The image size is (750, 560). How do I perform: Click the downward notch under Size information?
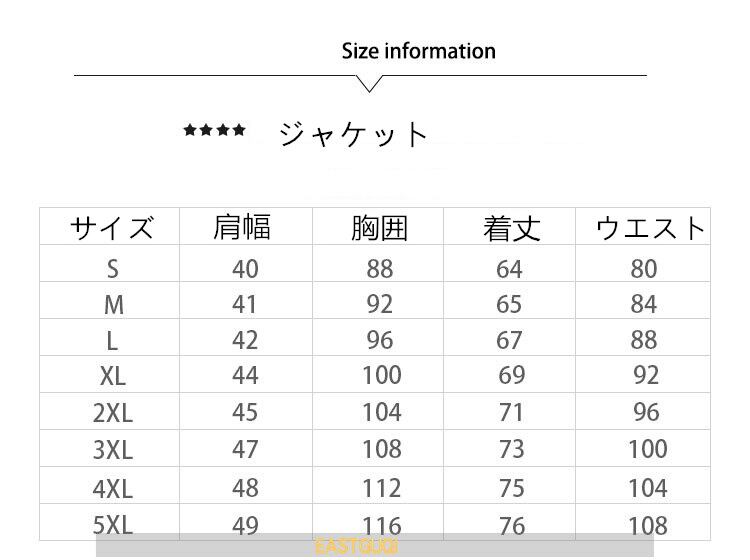click(369, 83)
